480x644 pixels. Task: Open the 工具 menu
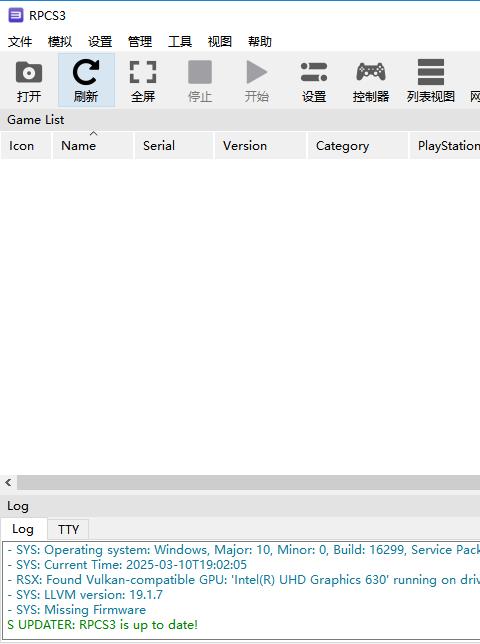pyautogui.click(x=180, y=41)
